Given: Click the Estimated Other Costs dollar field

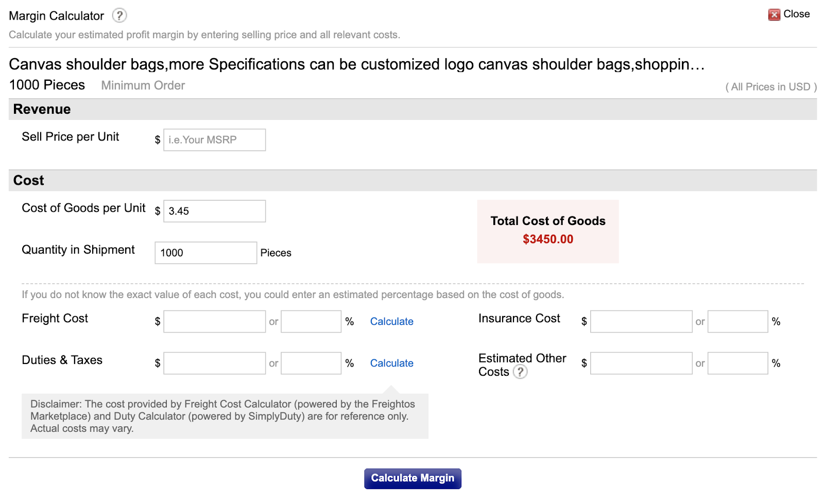Looking at the screenshot, I should point(641,363).
